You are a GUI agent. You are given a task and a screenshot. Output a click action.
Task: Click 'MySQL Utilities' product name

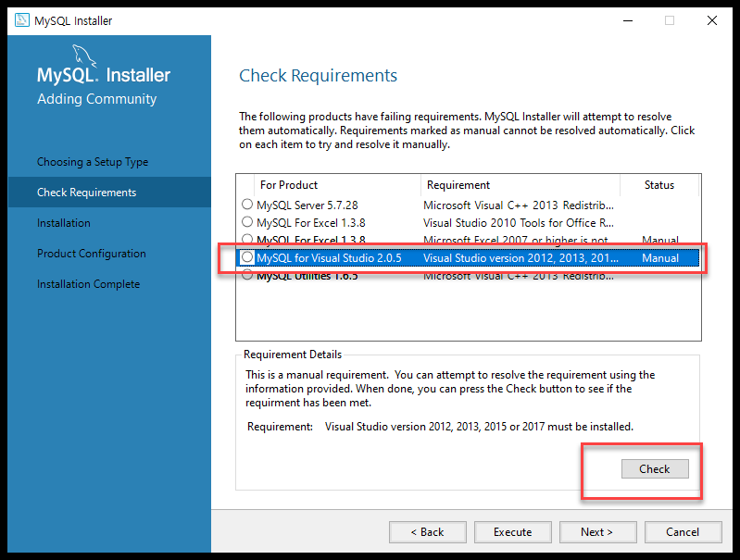[x=307, y=276]
